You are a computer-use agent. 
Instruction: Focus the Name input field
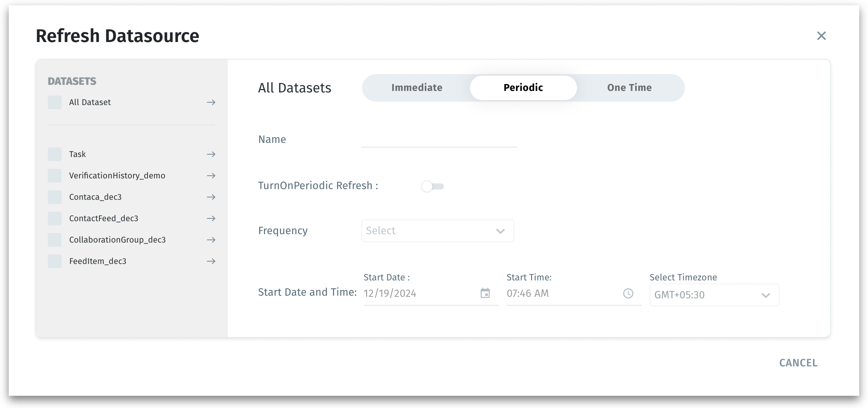439,140
